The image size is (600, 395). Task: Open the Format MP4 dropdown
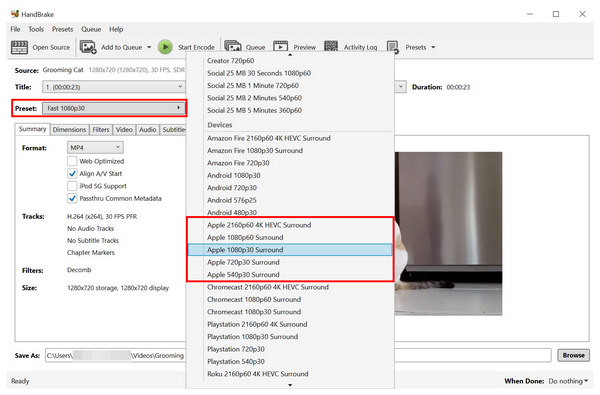(95, 147)
